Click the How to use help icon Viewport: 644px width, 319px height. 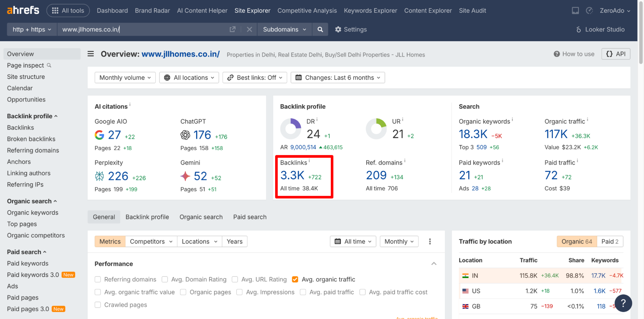pos(556,54)
